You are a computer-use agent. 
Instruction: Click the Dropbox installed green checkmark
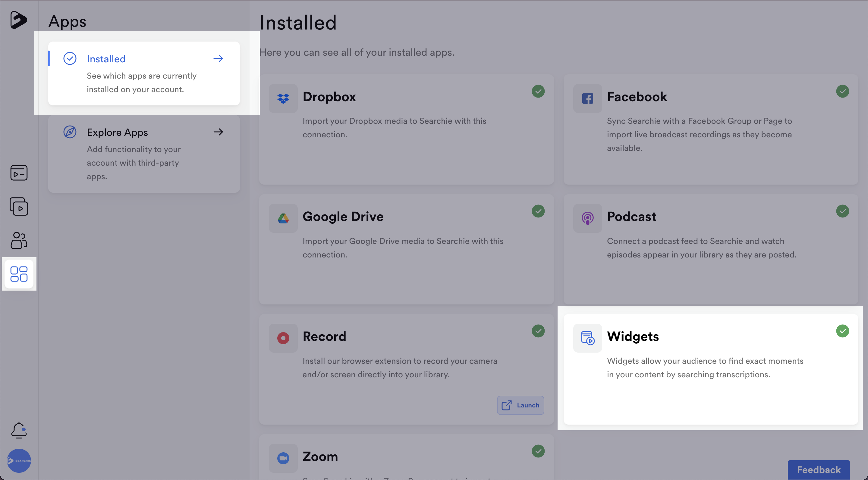(x=538, y=91)
